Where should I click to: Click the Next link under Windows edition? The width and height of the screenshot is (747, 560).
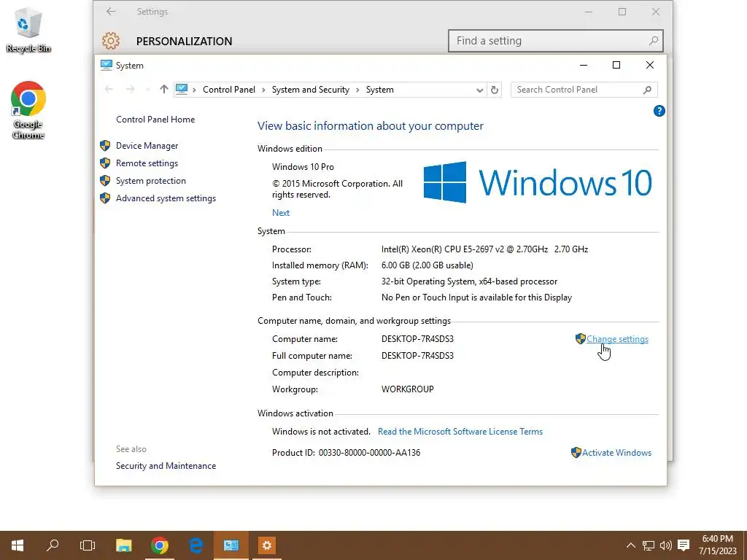point(281,213)
